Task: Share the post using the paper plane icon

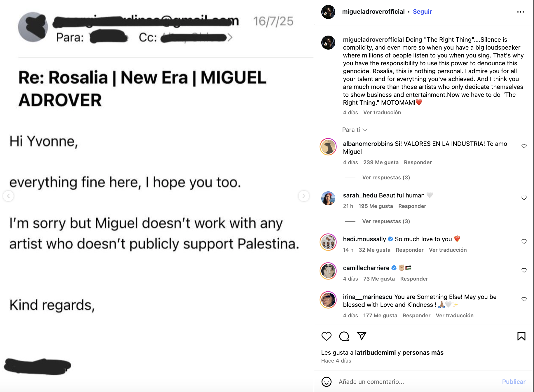Action: tap(362, 336)
